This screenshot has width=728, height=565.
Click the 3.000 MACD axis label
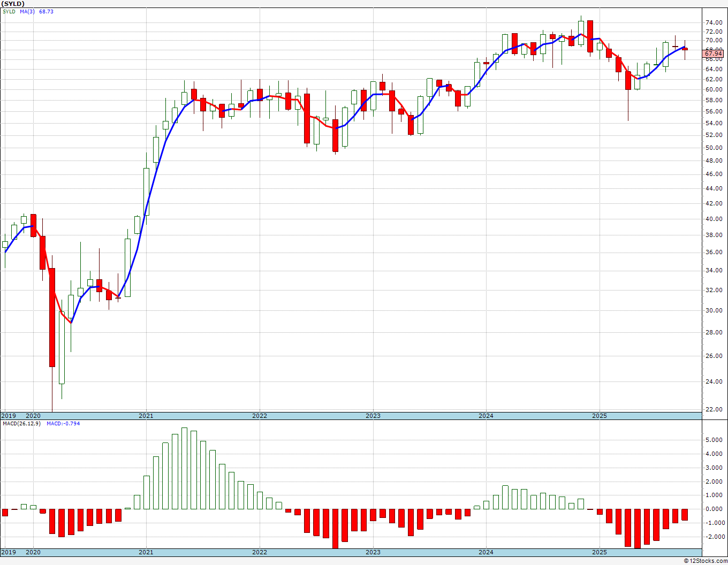coord(715,468)
